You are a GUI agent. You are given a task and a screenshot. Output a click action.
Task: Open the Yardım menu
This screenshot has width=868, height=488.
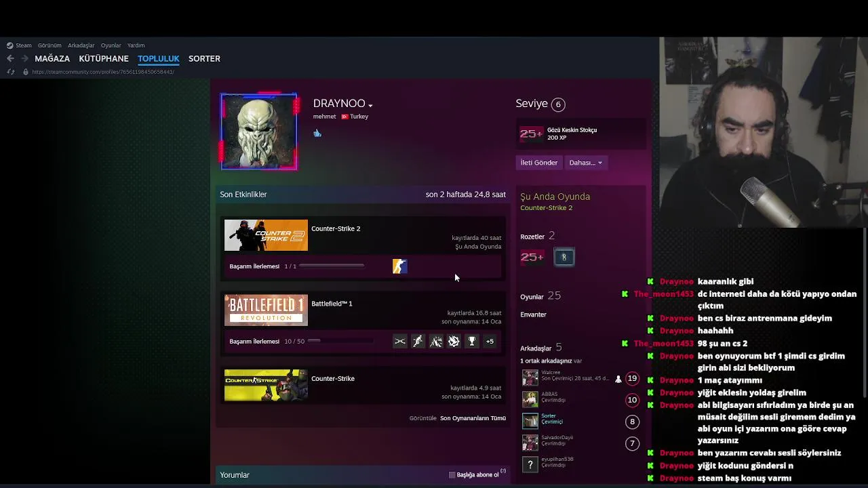pyautogui.click(x=136, y=45)
